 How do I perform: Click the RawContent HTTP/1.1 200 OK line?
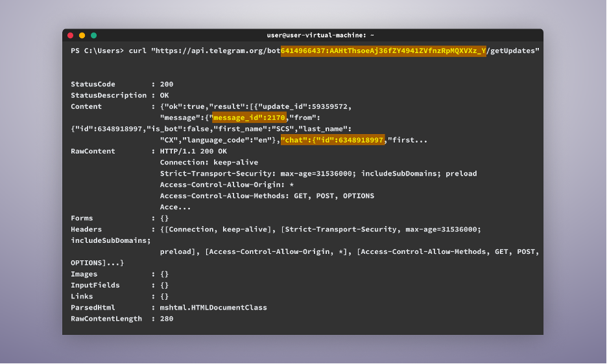coord(193,152)
